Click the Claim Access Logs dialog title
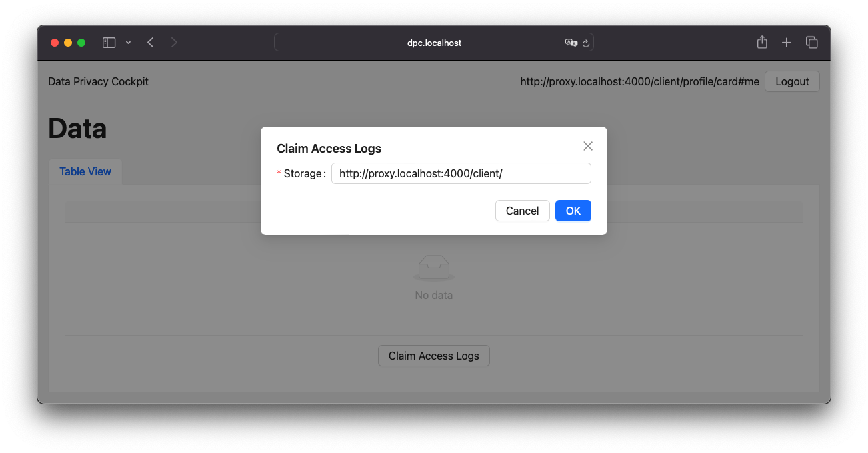This screenshot has width=868, height=453. (329, 148)
